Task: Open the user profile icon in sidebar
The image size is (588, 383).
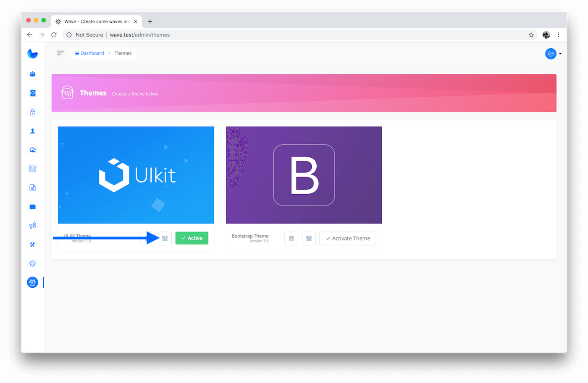Action: (32, 131)
